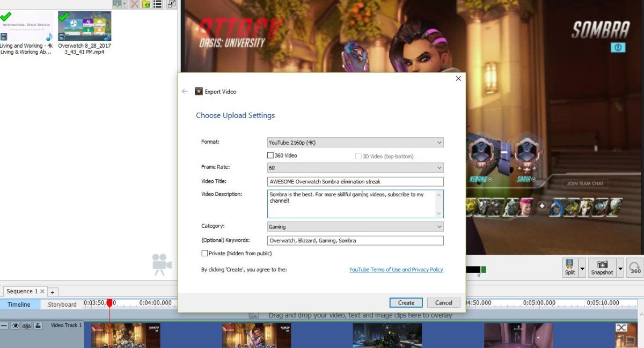
Task: Add a new sequence with plus tab
Action: pyautogui.click(x=53, y=292)
